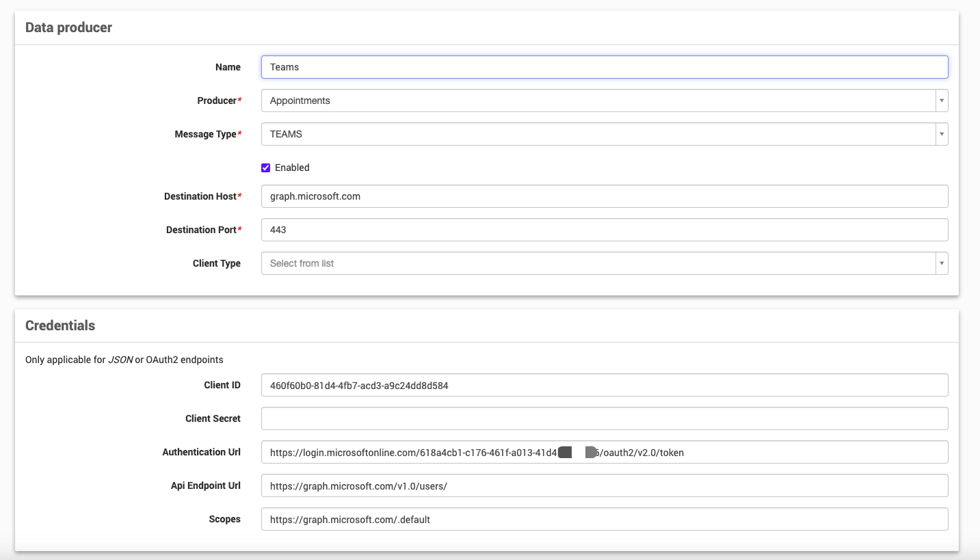Select the empty Client Secret field
The height and width of the screenshot is (560, 980).
click(x=604, y=418)
